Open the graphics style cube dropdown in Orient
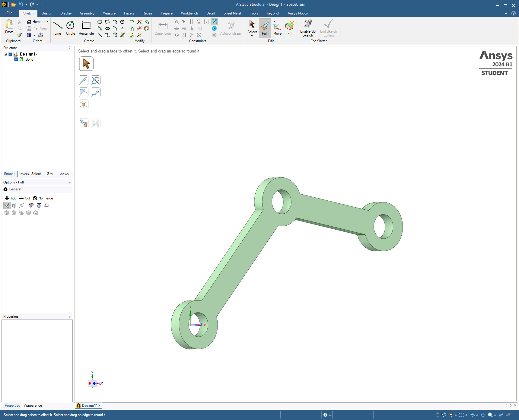This screenshot has height=420, width=519. click(34, 35)
